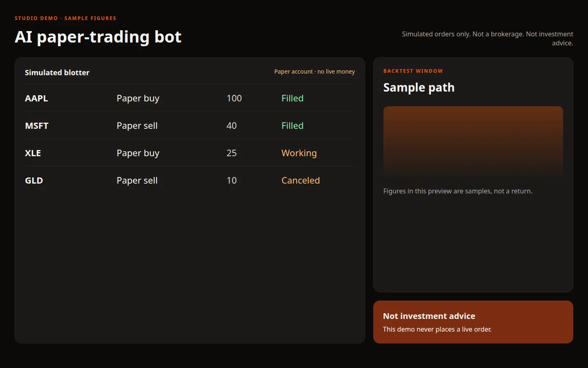588x368 pixels.
Task: Select 'Paper sell' in the MSFT row
Action: [137, 126]
